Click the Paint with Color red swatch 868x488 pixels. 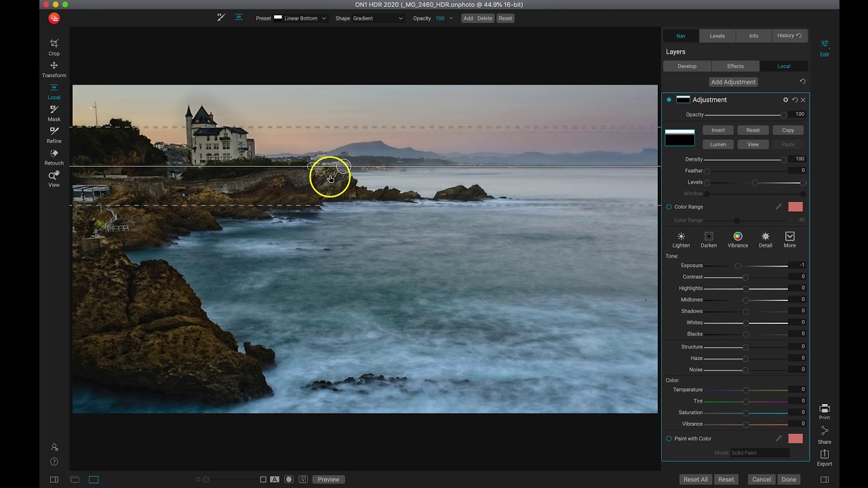pos(795,439)
